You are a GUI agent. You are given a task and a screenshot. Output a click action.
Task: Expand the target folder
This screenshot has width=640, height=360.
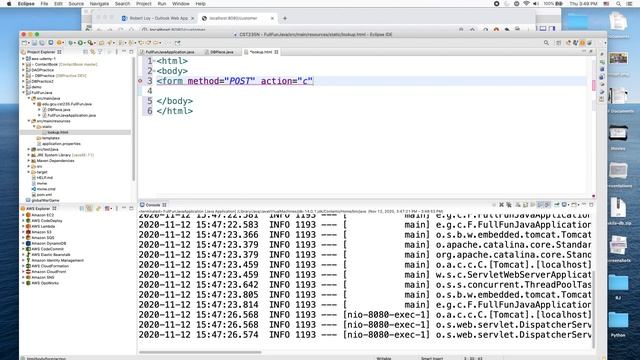click(x=29, y=172)
